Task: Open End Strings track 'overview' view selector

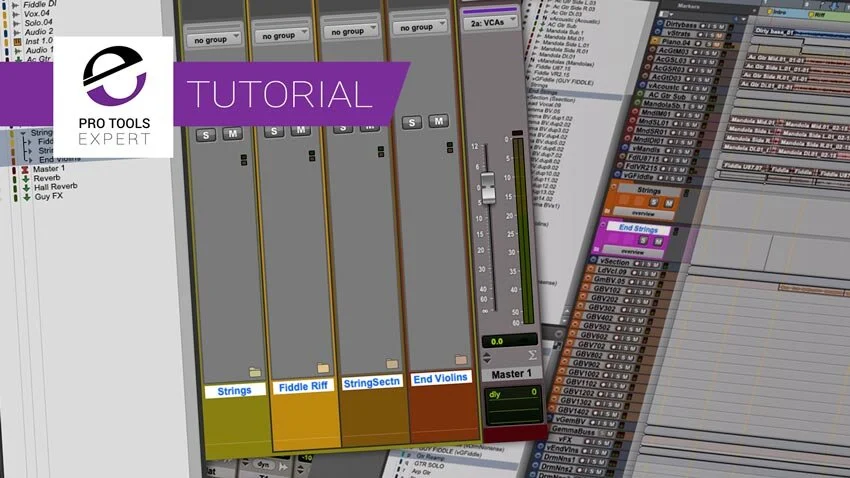Action: [632, 252]
